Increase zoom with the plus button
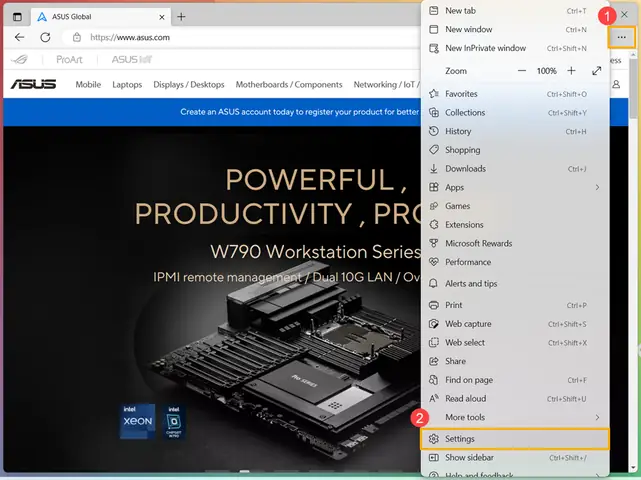Viewport: 641px width, 480px height. click(x=572, y=71)
